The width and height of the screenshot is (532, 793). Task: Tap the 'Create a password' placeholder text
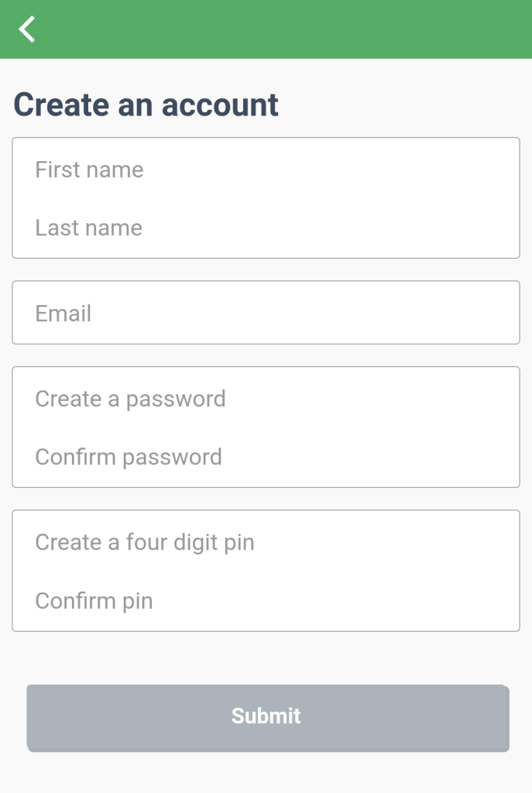click(130, 399)
